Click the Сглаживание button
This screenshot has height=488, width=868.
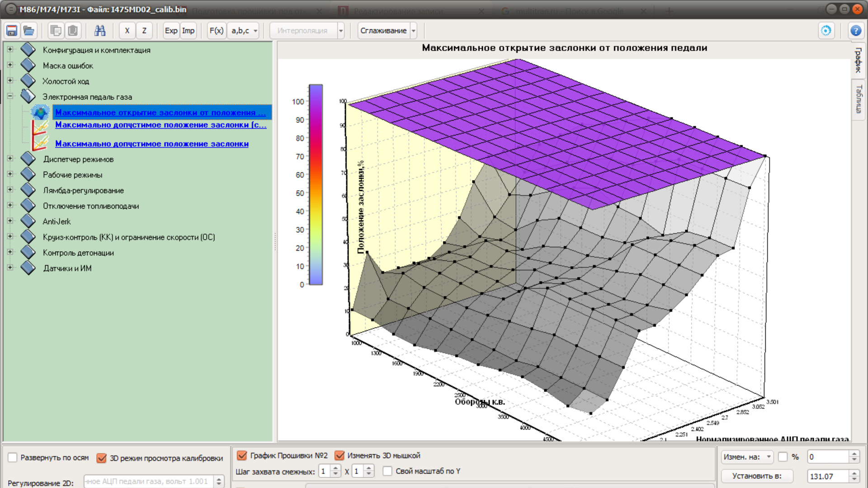point(383,31)
